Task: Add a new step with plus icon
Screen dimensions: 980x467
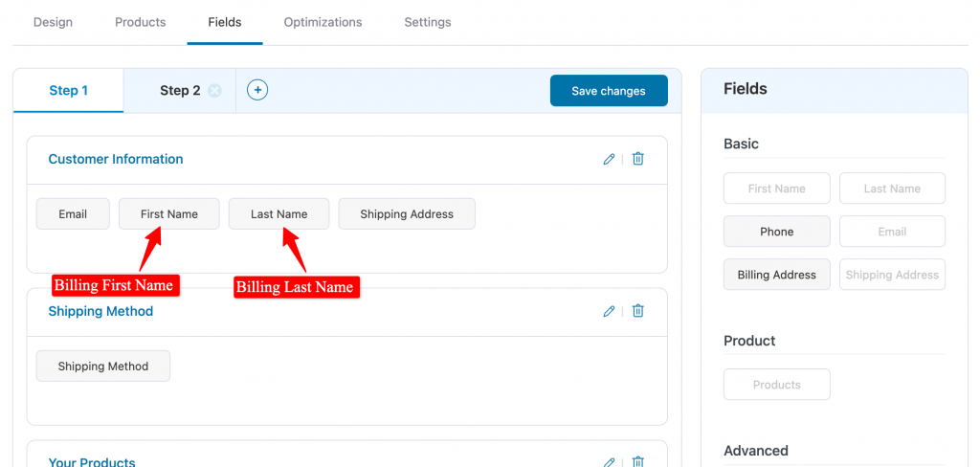Action: (x=257, y=90)
